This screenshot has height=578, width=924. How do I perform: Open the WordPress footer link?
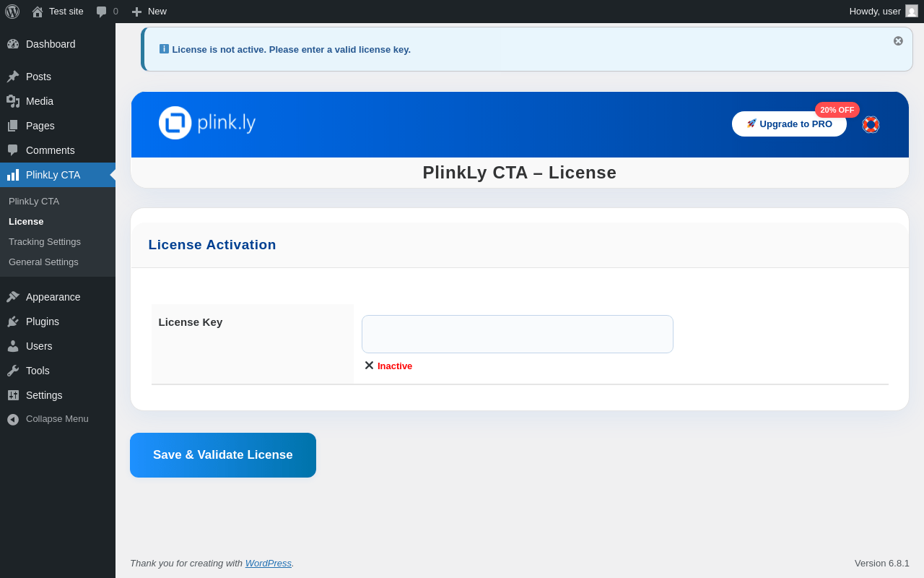pyautogui.click(x=269, y=563)
